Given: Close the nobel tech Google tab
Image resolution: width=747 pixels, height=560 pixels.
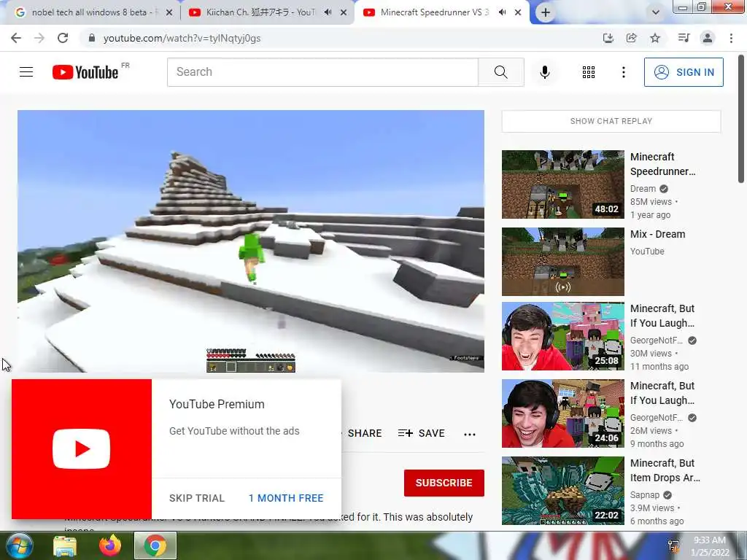Looking at the screenshot, I should click(169, 13).
